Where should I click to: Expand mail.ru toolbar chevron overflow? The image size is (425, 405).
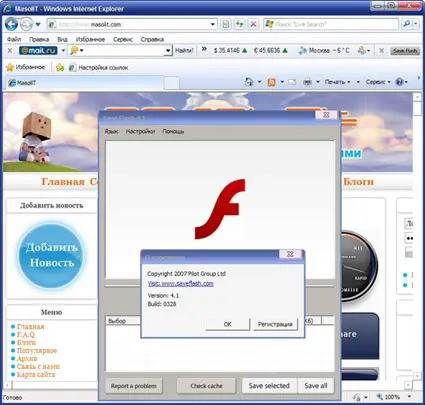coord(204,49)
